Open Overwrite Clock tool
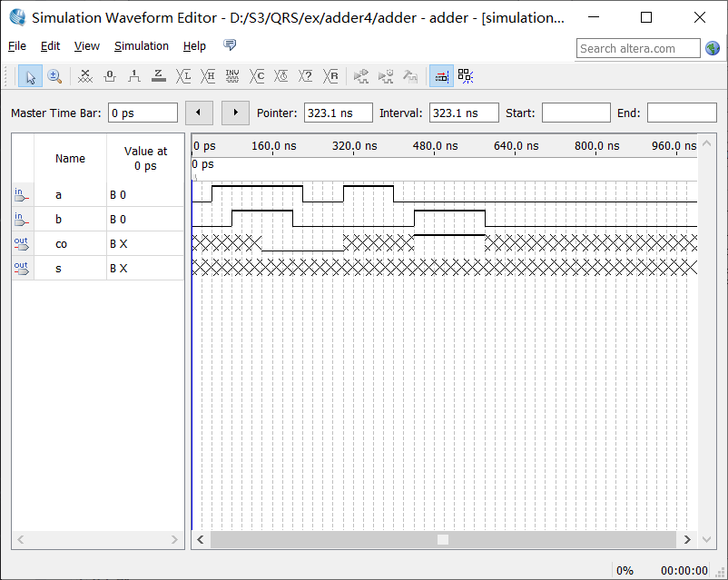The width and height of the screenshot is (728, 580). (280, 76)
